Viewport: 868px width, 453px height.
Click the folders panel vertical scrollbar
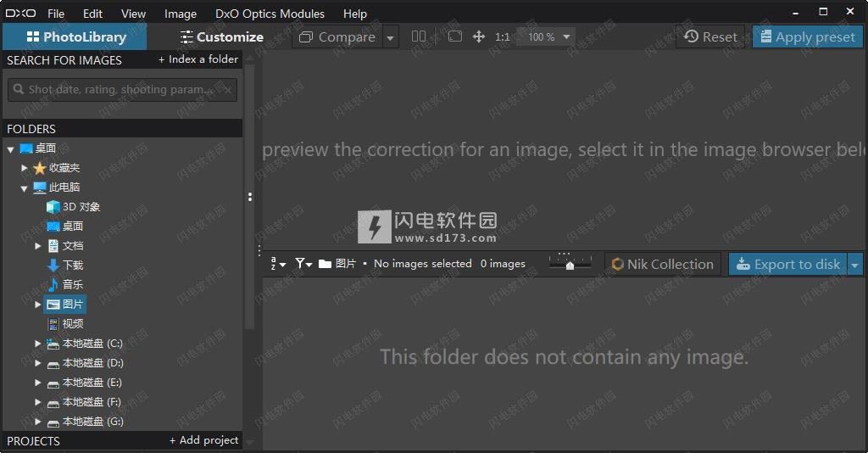[x=249, y=197]
